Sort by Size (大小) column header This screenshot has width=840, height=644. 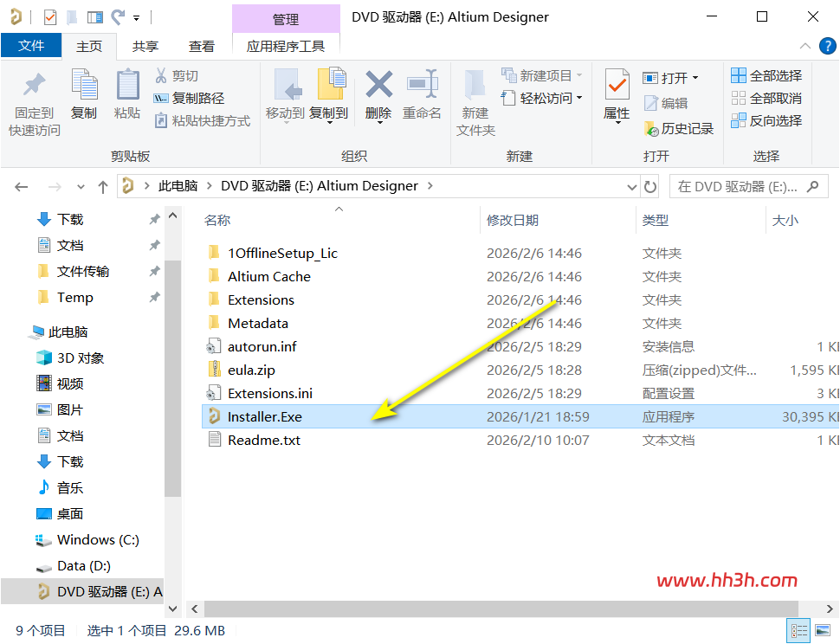point(785,221)
